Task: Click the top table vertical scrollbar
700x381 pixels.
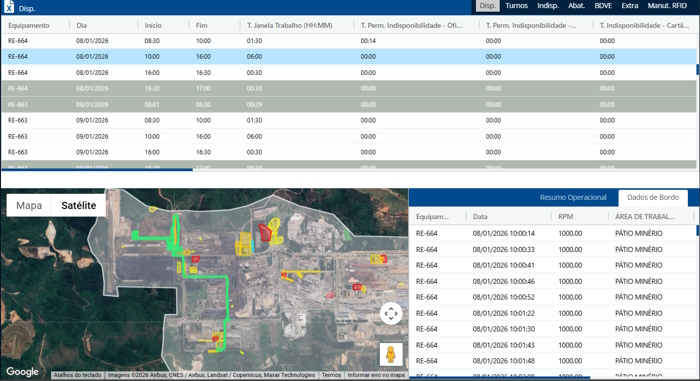Action: pyautogui.click(x=698, y=69)
